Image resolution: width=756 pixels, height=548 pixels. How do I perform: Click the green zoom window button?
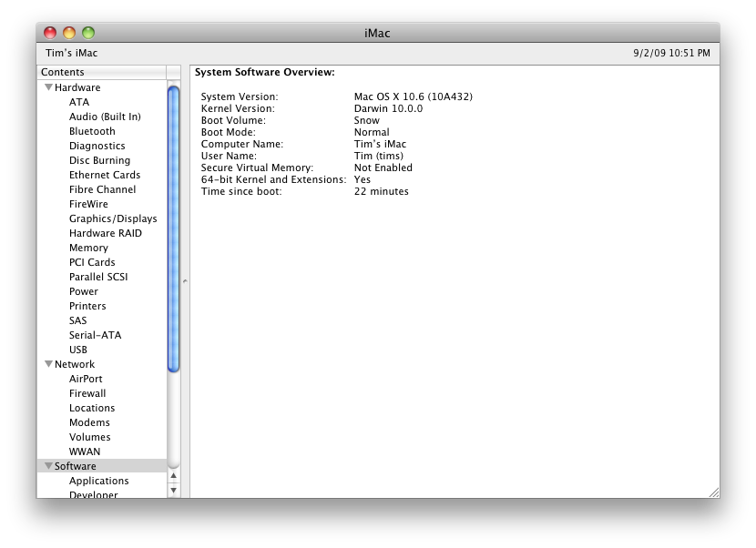pyautogui.click(x=88, y=33)
